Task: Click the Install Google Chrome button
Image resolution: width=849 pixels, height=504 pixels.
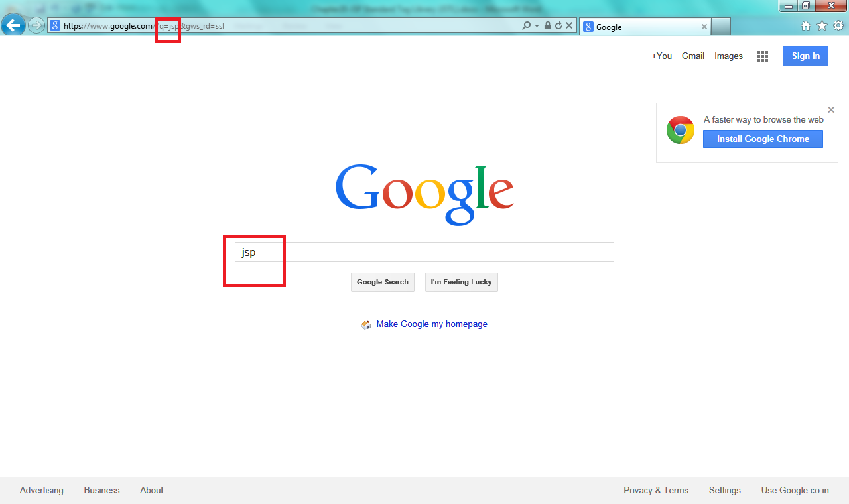Action: pyautogui.click(x=763, y=139)
